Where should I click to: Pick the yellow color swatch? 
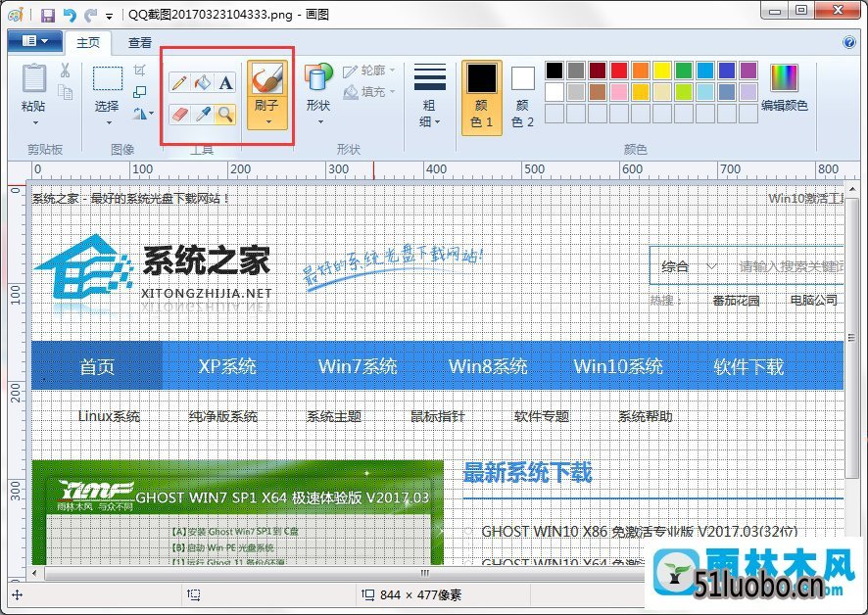pos(662,71)
